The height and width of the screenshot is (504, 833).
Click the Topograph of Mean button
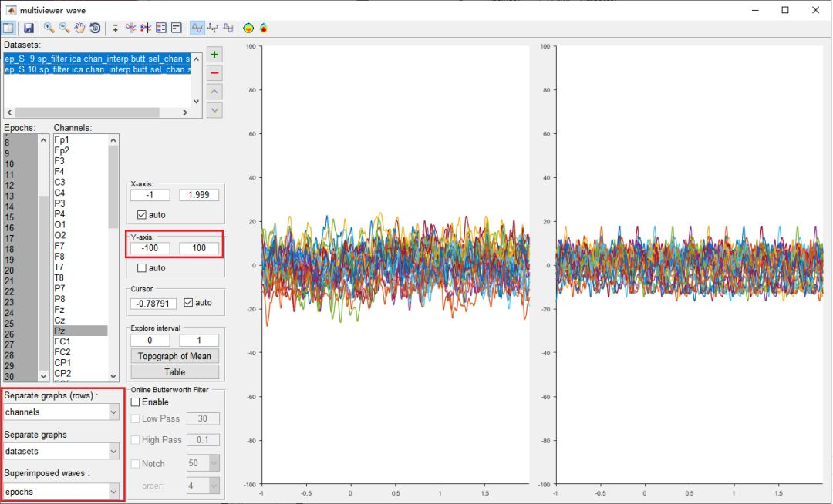coord(174,356)
